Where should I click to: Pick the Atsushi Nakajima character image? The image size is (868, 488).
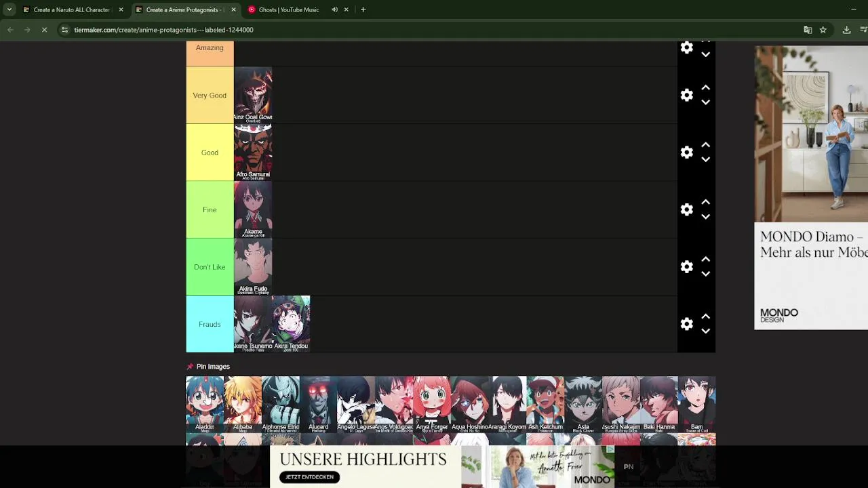tap(621, 405)
